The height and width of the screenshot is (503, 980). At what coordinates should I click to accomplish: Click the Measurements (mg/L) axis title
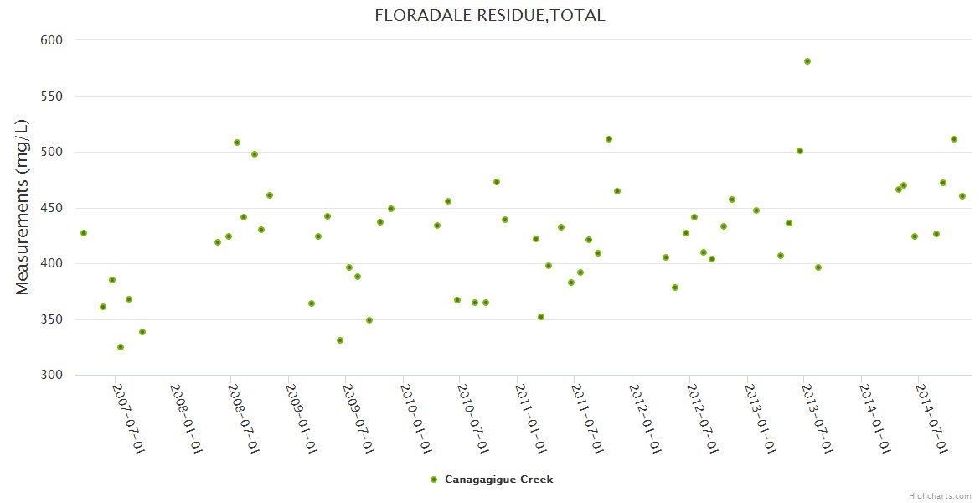pos(23,207)
